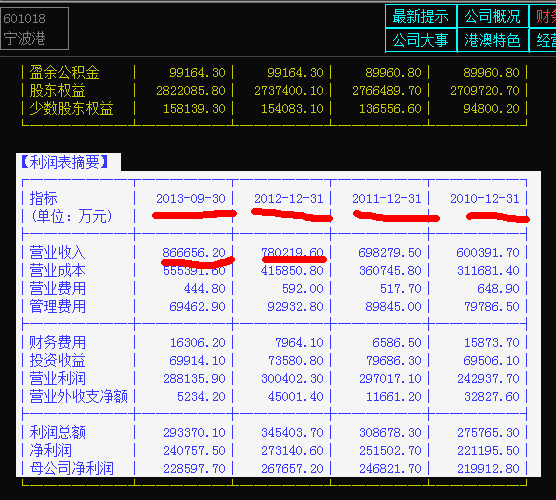Click the 股东权益 row label
This screenshot has height=500, width=556.
57,90
